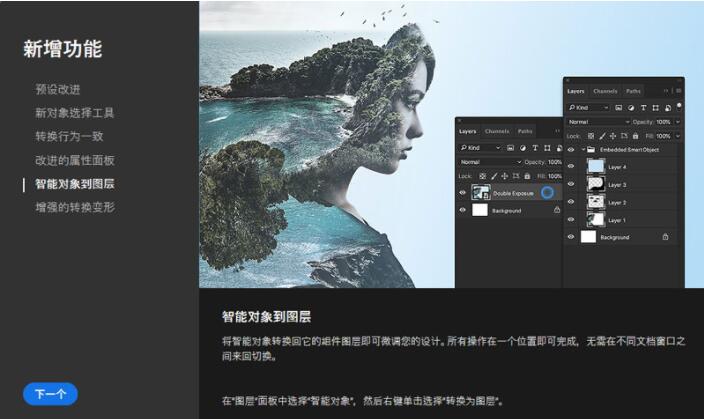The width and height of the screenshot is (704, 419).
Task: Click the Double Exposure smart object thumbnail
Action: click(481, 193)
